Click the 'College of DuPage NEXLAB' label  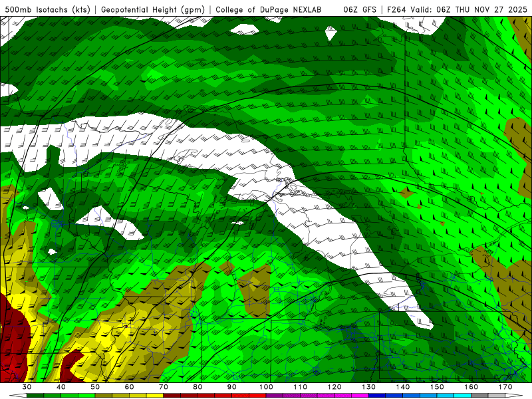point(268,9)
